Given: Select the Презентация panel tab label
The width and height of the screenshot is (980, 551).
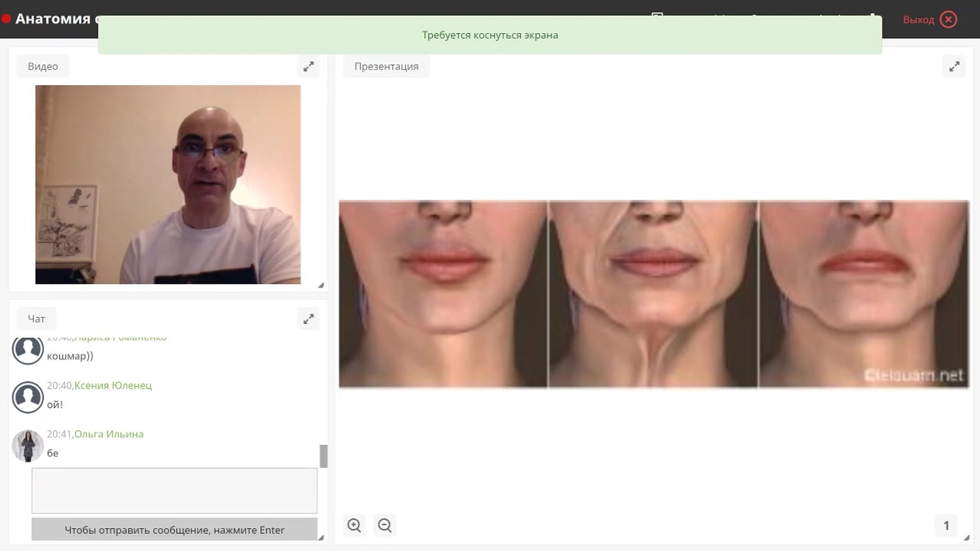Looking at the screenshot, I should point(386,67).
